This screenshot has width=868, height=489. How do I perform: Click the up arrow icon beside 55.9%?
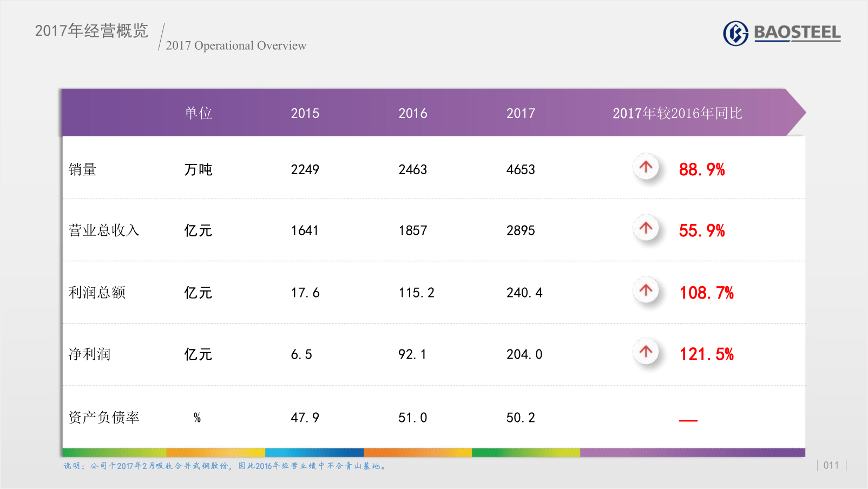point(646,228)
